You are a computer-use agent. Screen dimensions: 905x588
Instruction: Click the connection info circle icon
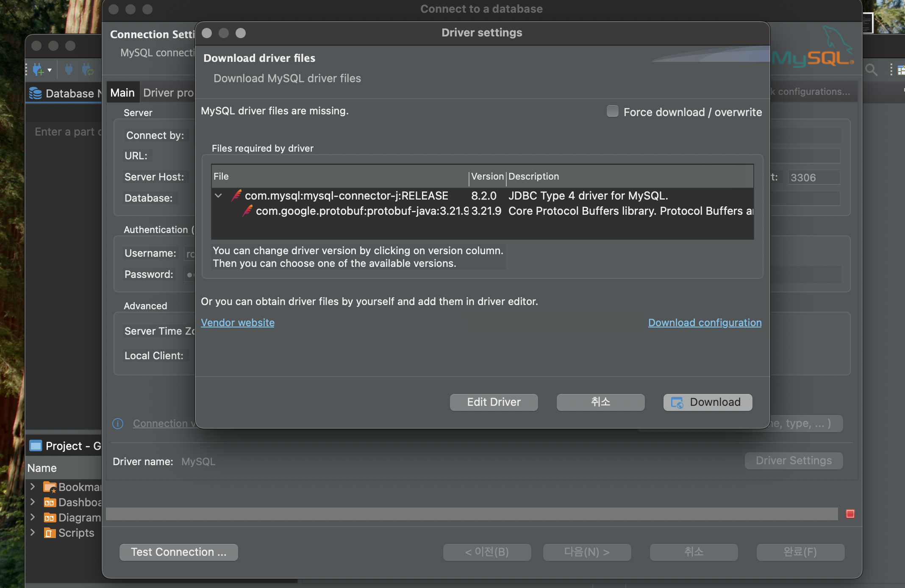tap(118, 424)
